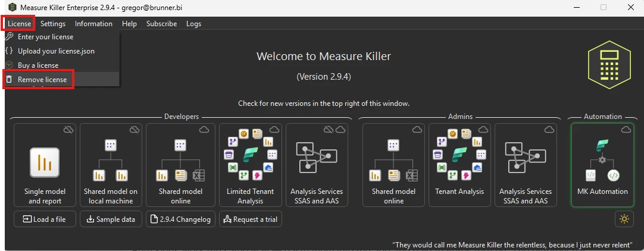Viewport: 644px width, 251px height.
Task: Open the License menu
Action: (x=19, y=24)
